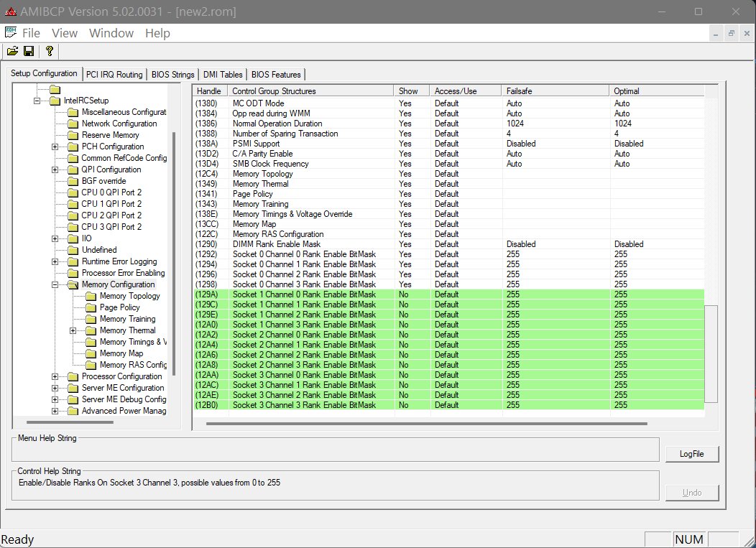
Task: Open the View menu
Action: pyautogui.click(x=65, y=33)
